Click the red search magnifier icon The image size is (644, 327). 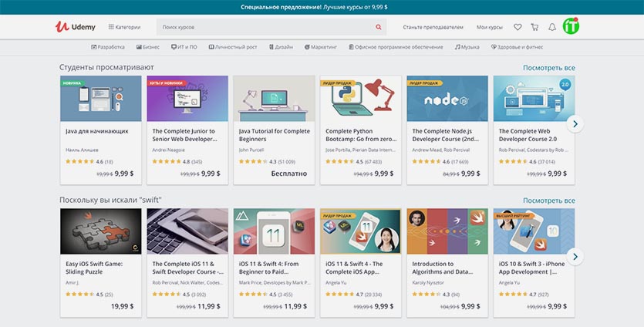[378, 27]
